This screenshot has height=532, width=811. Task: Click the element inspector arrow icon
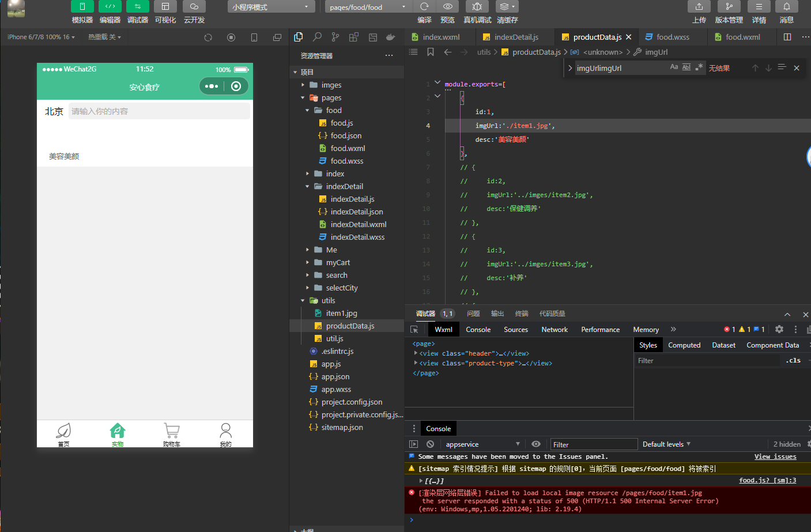414,330
